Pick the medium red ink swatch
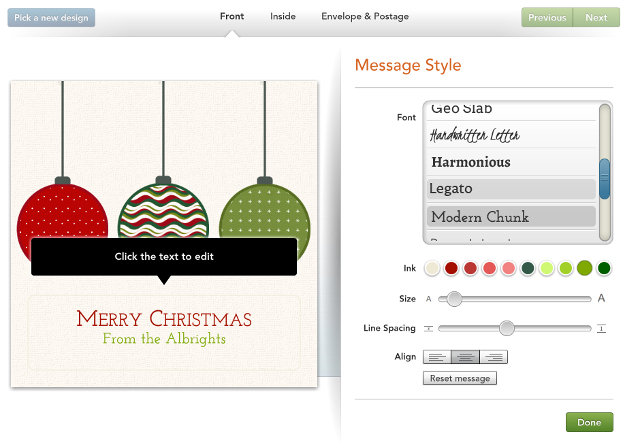This screenshot has width=640, height=445. click(470, 268)
